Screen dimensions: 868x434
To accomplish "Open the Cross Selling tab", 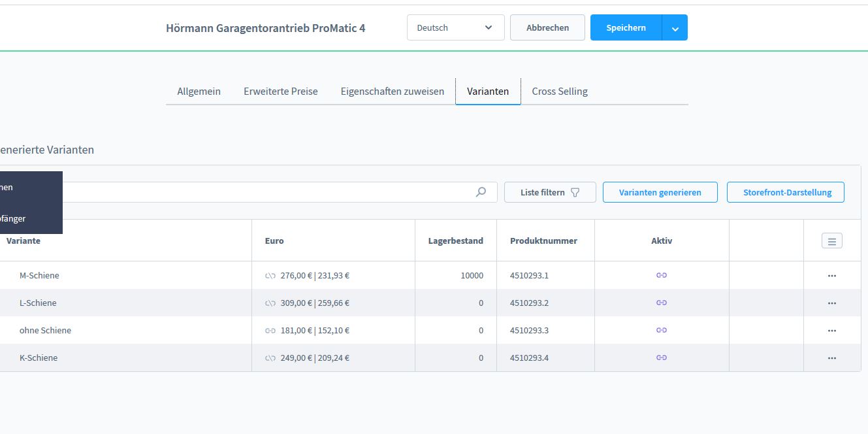I will click(x=559, y=92).
